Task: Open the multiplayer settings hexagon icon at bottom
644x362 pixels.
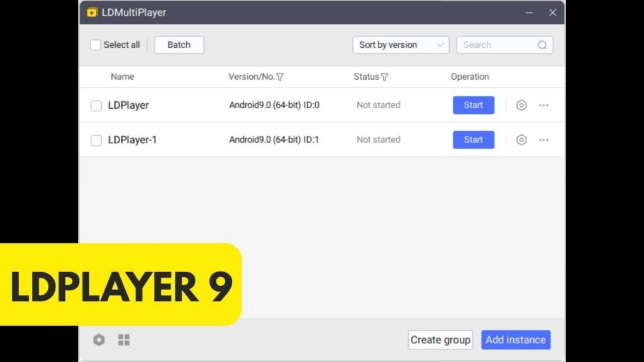Action: 99,340
